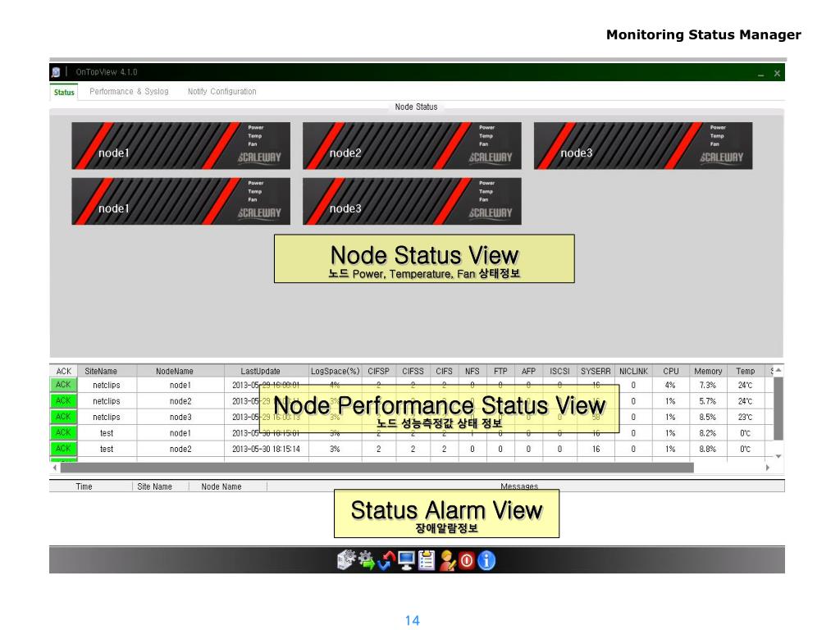
Task: Select the Memory value 7.3% cell
Action: click(x=708, y=386)
